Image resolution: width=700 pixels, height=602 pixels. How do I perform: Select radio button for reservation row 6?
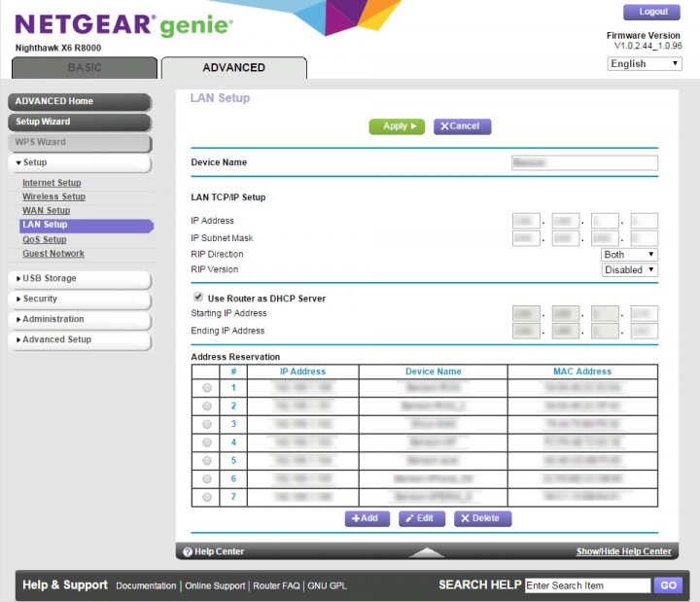coord(207,478)
